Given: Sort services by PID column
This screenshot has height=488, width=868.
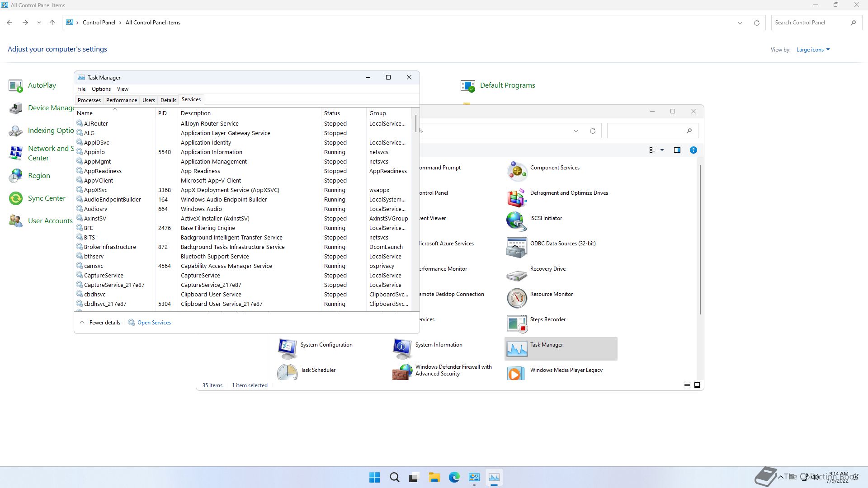Looking at the screenshot, I should pos(166,113).
